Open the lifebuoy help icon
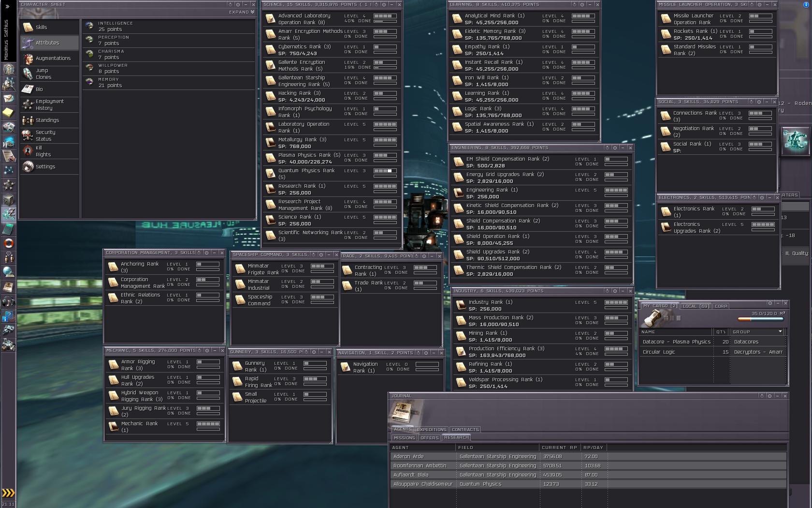This screenshot has height=508, width=812. point(8,243)
